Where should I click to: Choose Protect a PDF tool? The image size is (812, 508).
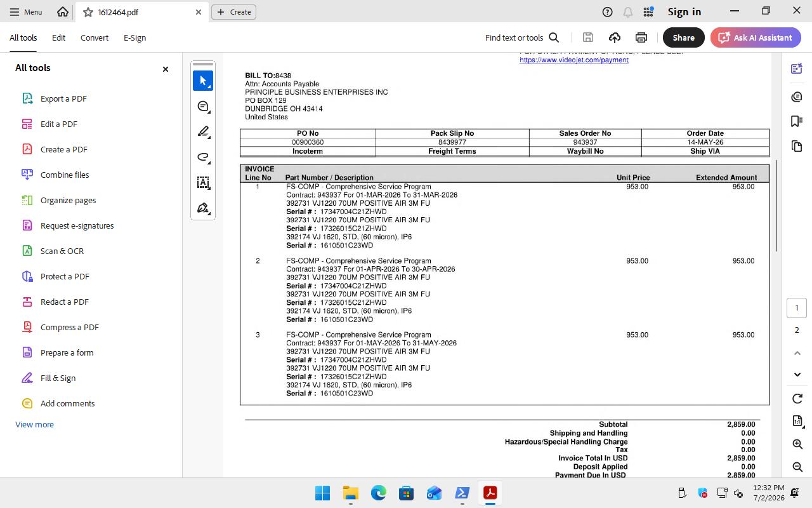[65, 276]
